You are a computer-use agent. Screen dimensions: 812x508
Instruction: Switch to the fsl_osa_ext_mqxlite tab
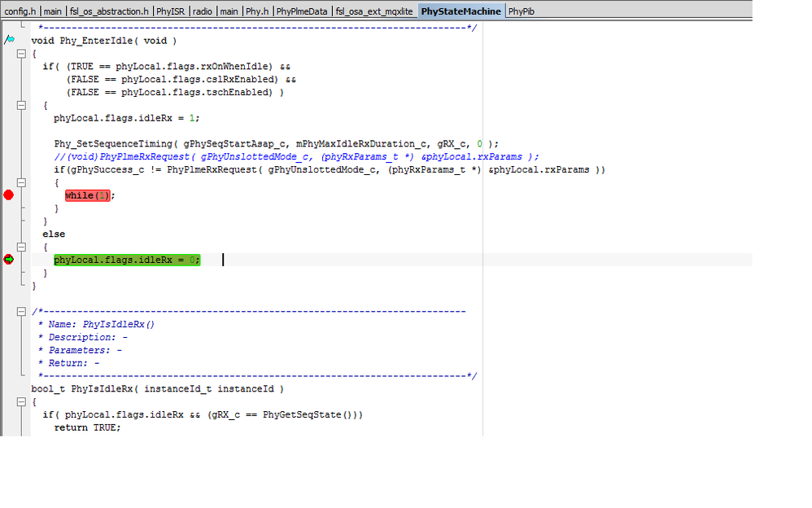click(x=374, y=11)
